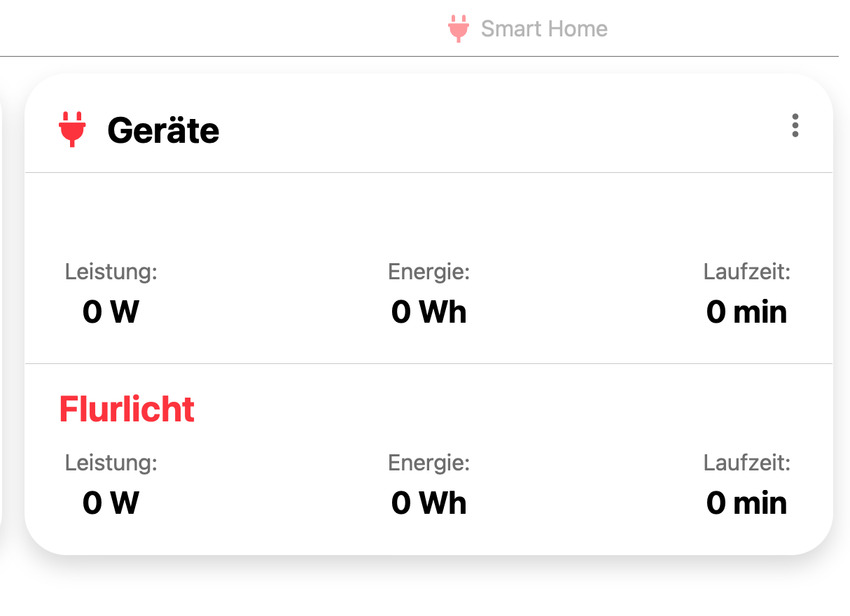Click the Geräte card heading
The height and width of the screenshot is (616, 850).
[163, 130]
